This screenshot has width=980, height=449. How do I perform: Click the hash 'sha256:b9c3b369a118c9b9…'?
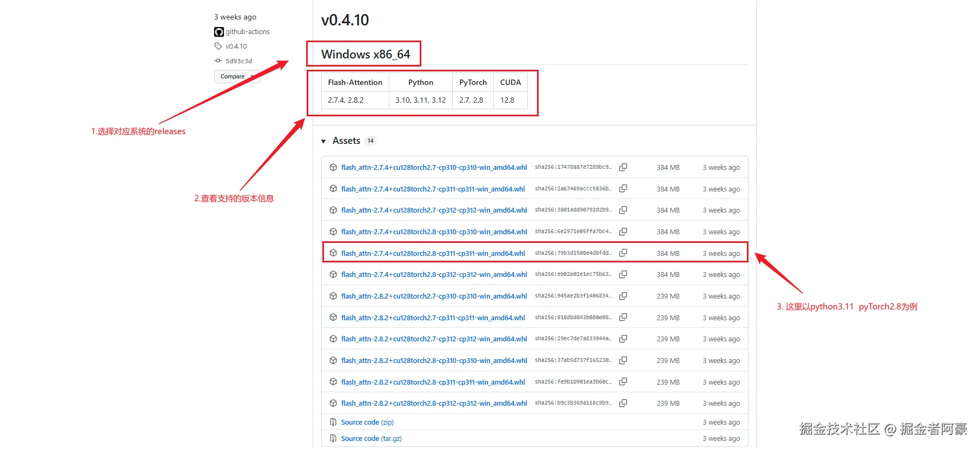click(573, 403)
